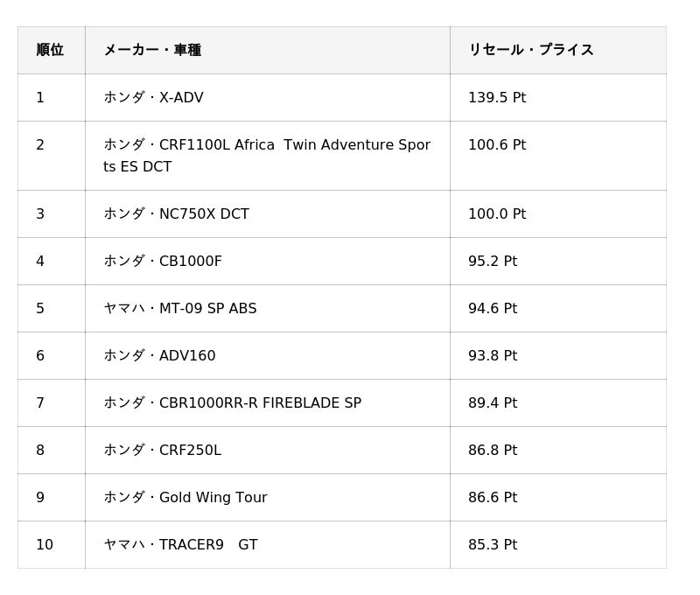
Task: Select the ホンダ・X-ADV cell
Action: coord(268,97)
